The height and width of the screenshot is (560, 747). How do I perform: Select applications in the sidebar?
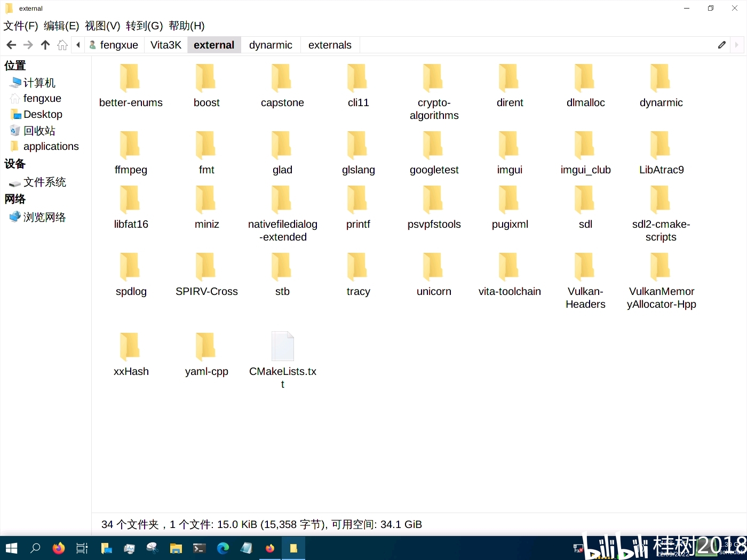45,146
